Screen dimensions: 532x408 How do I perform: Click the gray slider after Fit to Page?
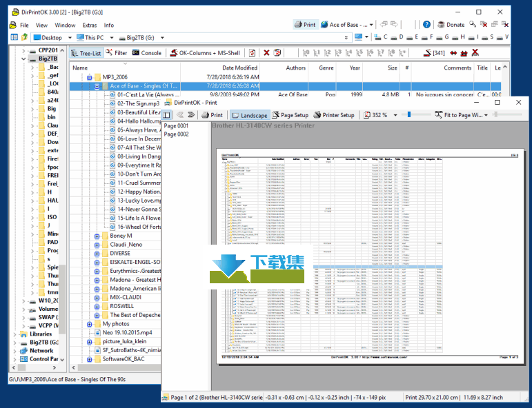click(496, 114)
